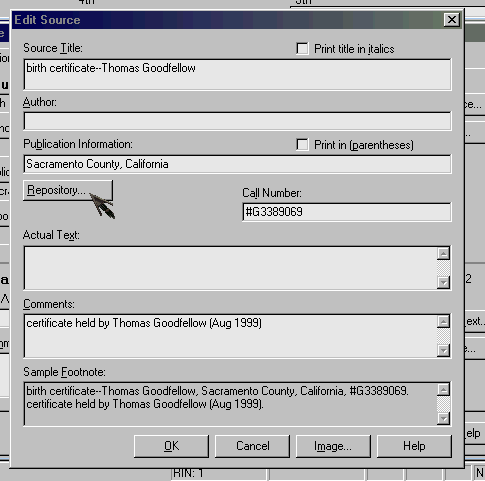
Task: Click the Comments text box
Action: tap(230, 336)
